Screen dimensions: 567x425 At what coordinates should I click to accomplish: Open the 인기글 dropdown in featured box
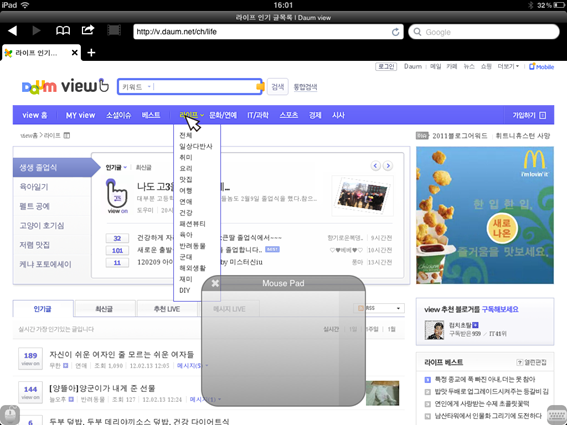[x=116, y=167]
